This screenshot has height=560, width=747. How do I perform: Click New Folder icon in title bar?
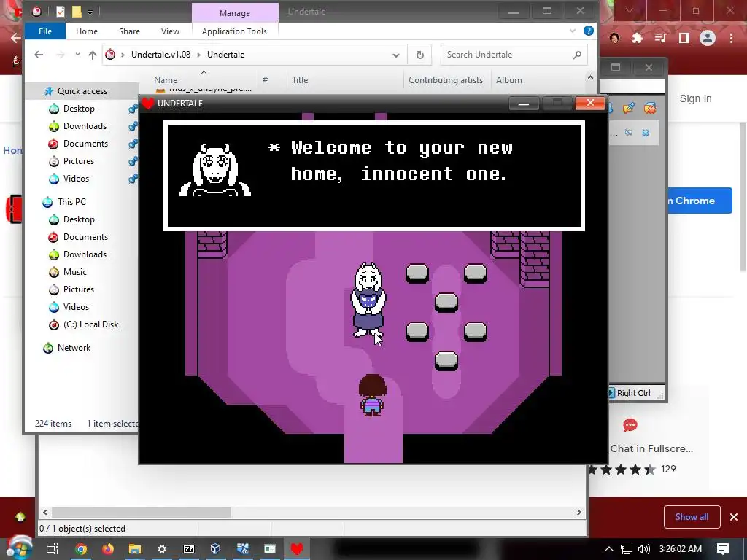76,12
